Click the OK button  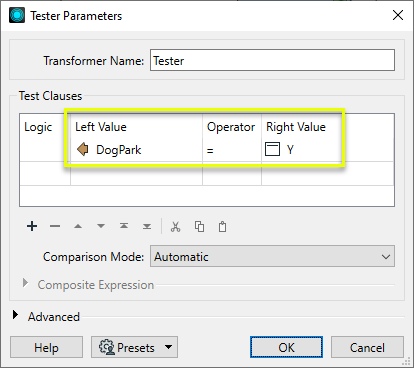(286, 347)
